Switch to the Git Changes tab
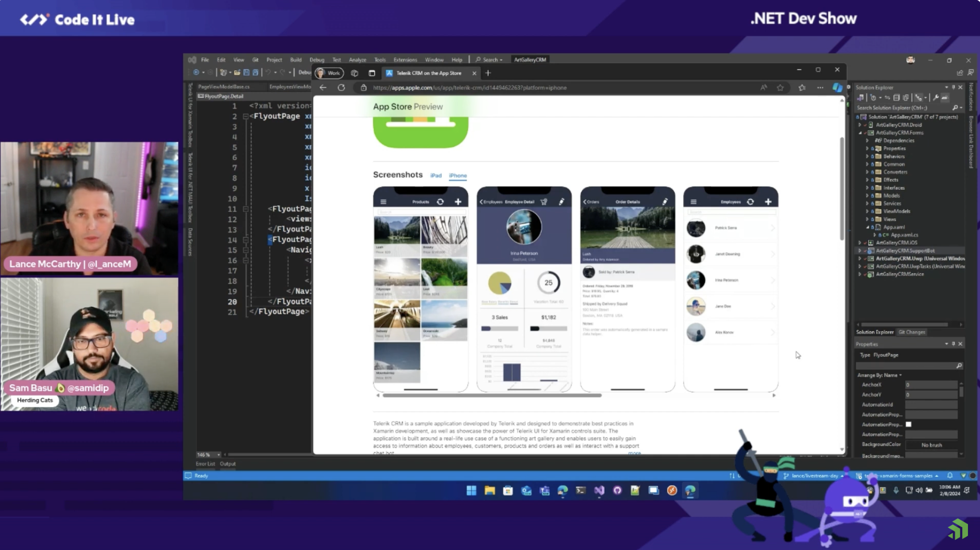Viewport: 980px width, 550px height. pos(912,332)
